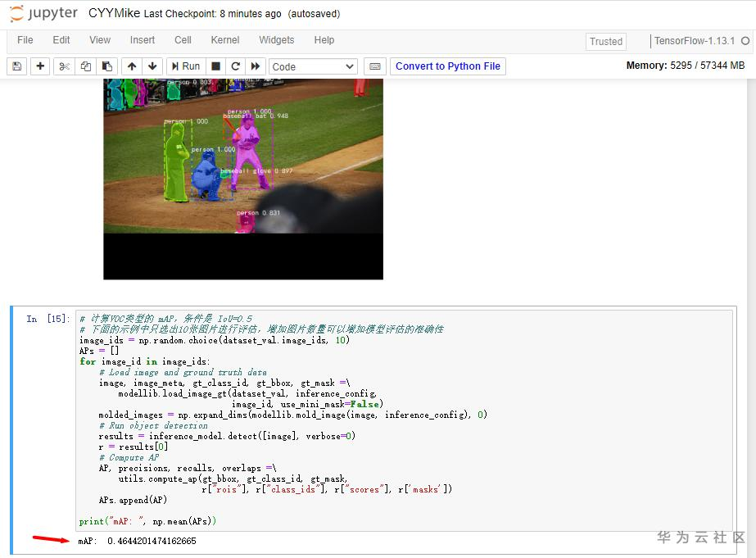Image resolution: width=756 pixels, height=558 pixels.
Task: Save notebook with the floppy disk icon
Action: [x=17, y=66]
